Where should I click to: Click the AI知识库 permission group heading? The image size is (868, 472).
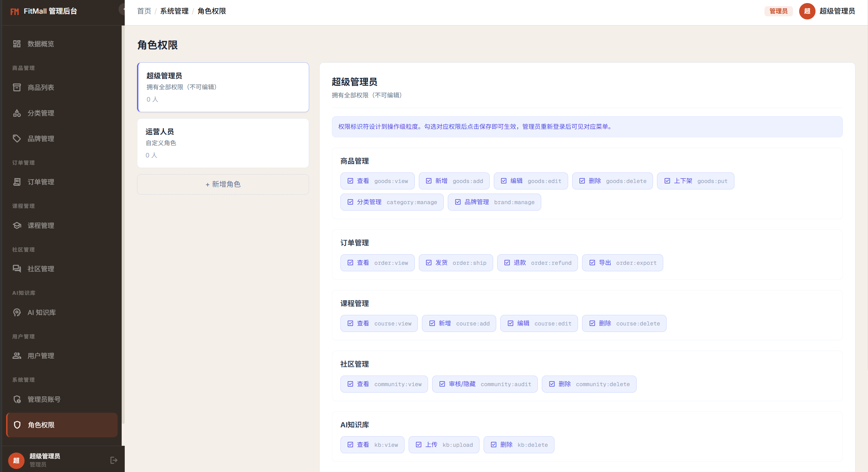pyautogui.click(x=354, y=425)
